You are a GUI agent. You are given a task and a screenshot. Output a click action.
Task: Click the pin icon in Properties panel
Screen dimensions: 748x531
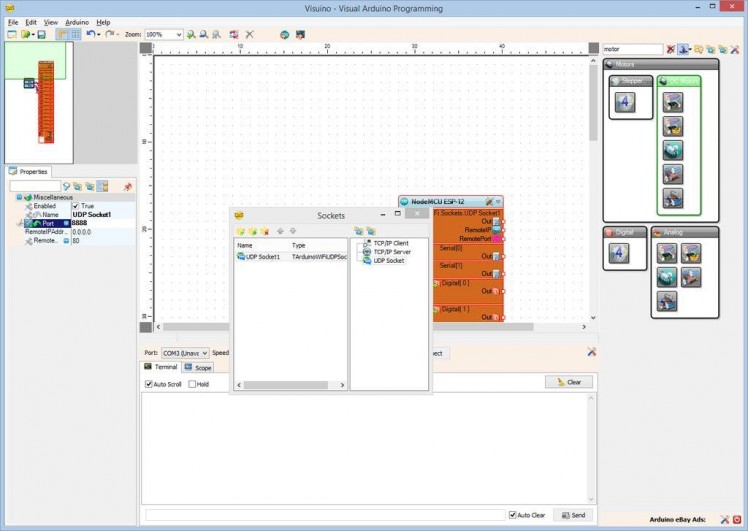[x=127, y=186]
